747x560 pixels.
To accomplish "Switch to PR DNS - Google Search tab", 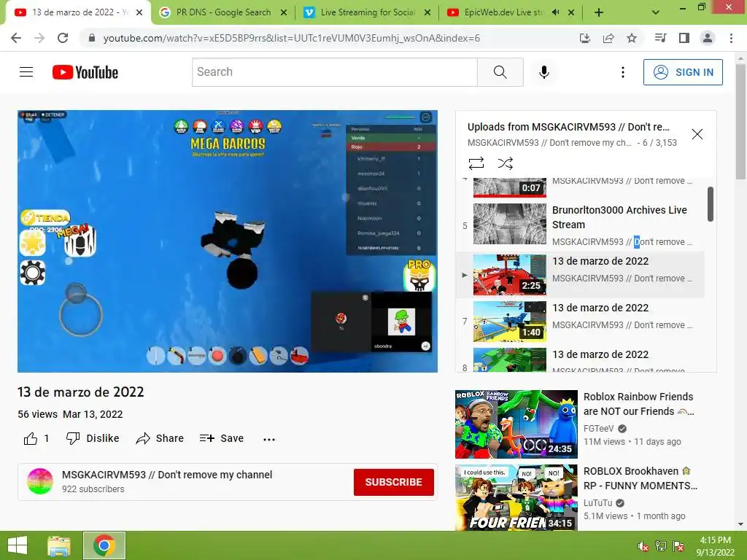I will pos(223,12).
